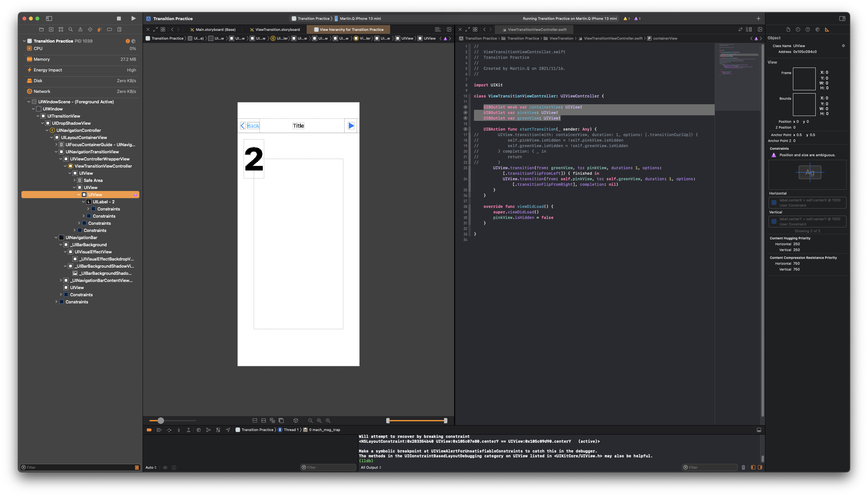
Task: Collapse the UINavigationBar tree node
Action: [56, 237]
